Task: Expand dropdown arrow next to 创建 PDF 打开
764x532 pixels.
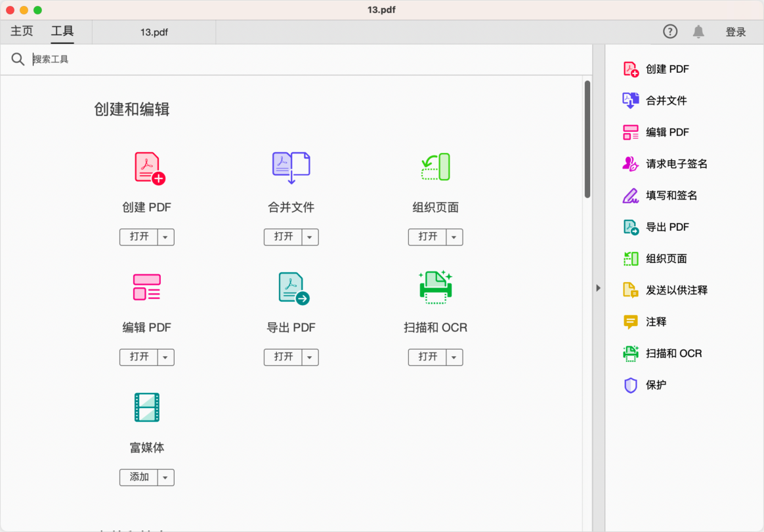Action: coord(165,237)
